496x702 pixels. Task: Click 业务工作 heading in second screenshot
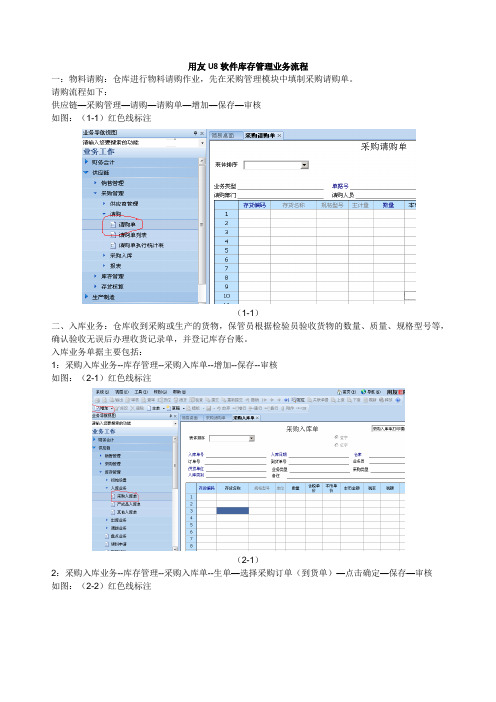104,431
